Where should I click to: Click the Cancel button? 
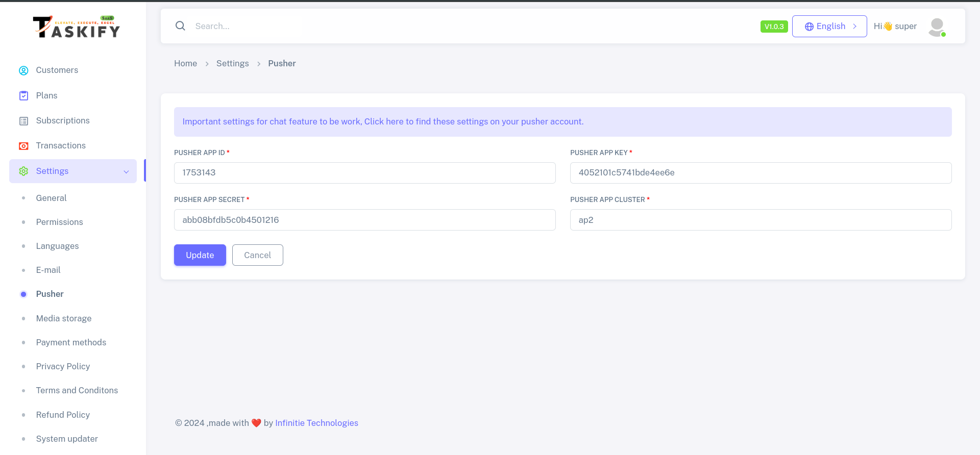tap(257, 255)
